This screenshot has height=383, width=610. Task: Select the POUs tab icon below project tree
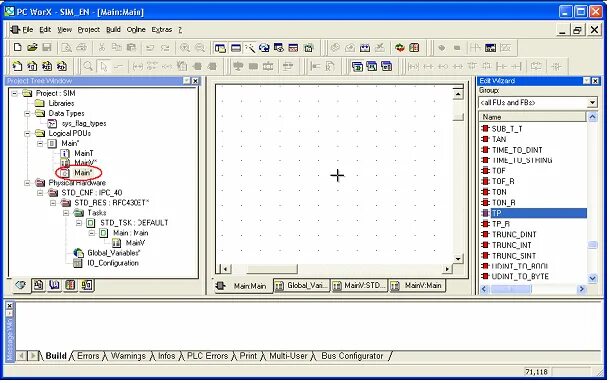click(38, 285)
